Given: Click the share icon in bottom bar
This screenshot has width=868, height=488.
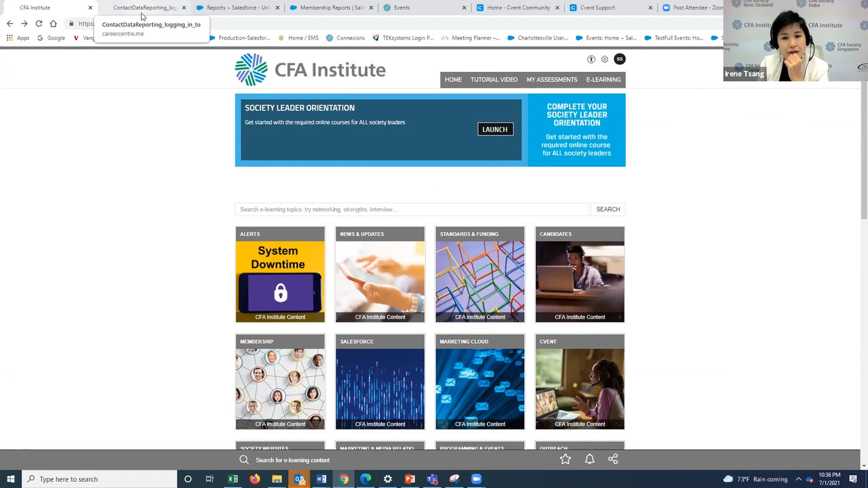Looking at the screenshot, I should pyautogui.click(x=613, y=460).
